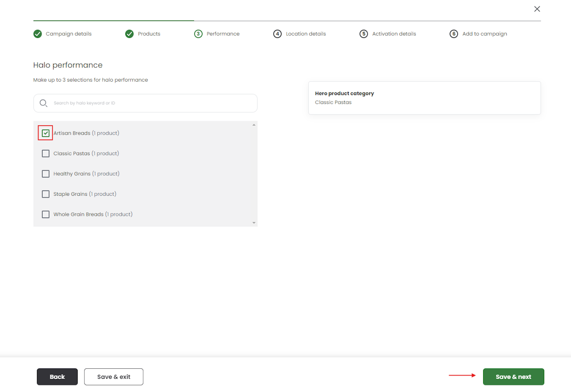Click the Campaign details green checkmark icon

coord(37,34)
